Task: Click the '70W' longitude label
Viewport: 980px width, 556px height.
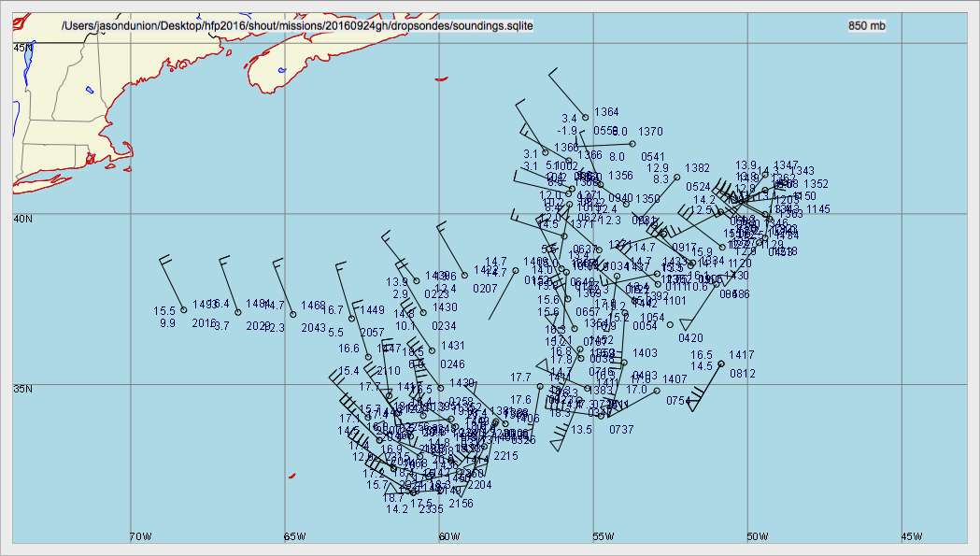Action: (140, 536)
